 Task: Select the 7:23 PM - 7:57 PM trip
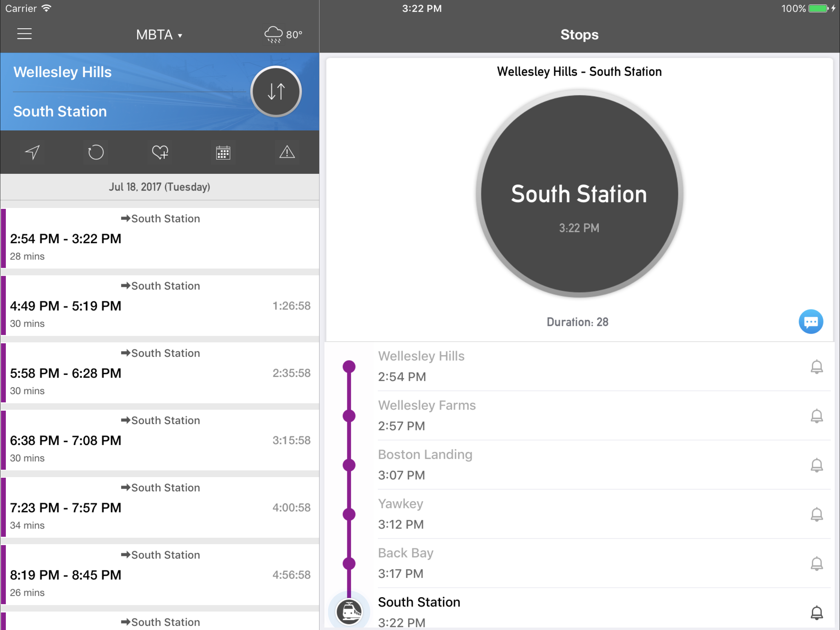click(160, 508)
